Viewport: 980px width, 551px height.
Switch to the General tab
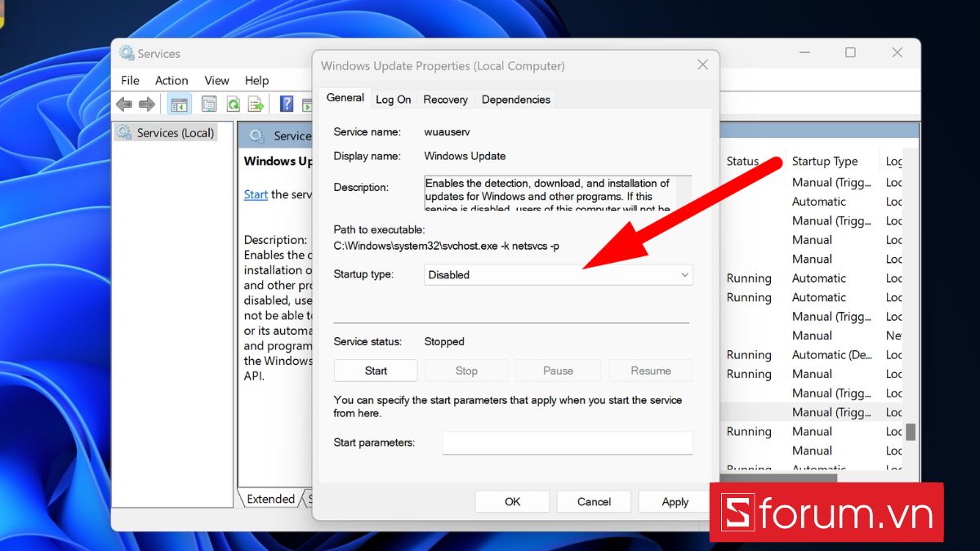tap(345, 97)
